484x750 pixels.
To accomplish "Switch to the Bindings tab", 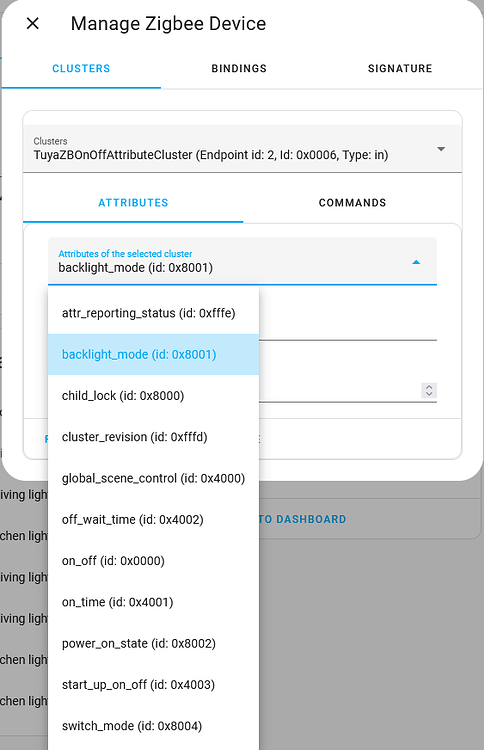I will [239, 68].
